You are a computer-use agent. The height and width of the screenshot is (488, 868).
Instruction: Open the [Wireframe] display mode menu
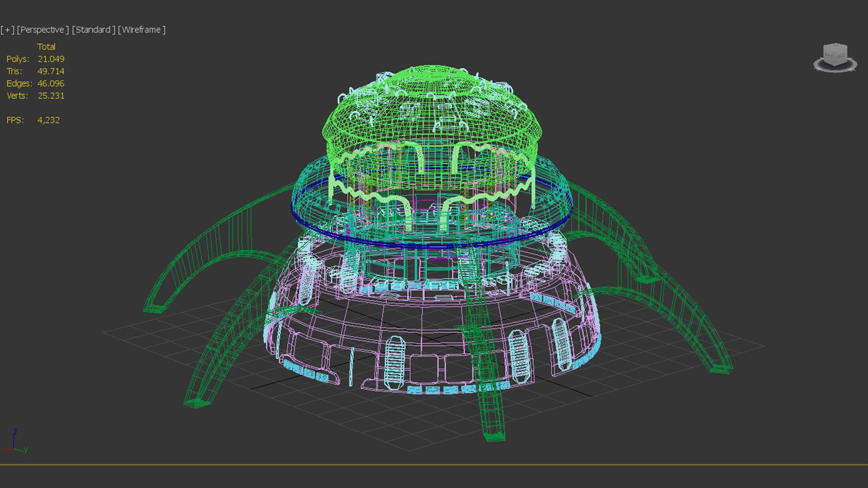tap(142, 30)
